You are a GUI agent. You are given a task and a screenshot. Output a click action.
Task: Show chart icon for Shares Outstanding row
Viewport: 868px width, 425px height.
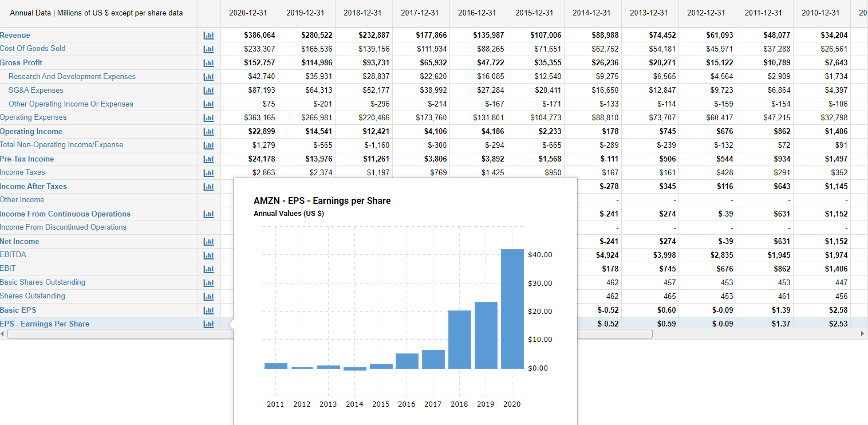pos(207,296)
